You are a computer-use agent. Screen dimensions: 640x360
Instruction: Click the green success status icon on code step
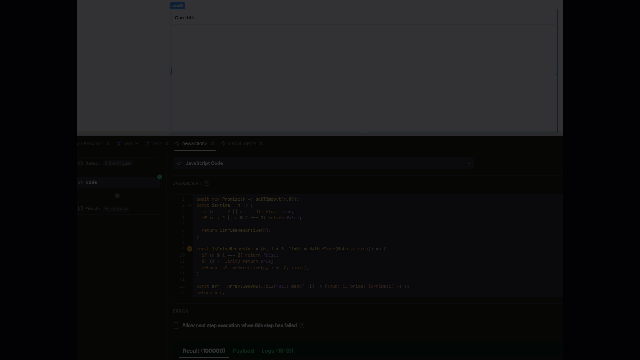click(x=160, y=177)
